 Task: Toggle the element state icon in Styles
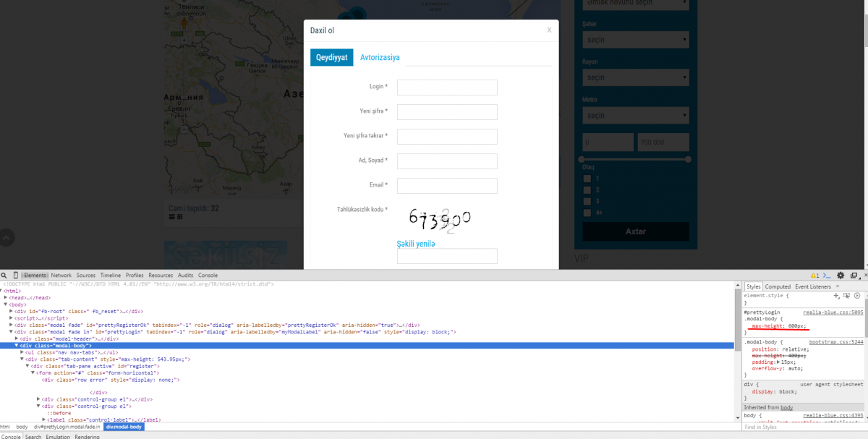847,296
